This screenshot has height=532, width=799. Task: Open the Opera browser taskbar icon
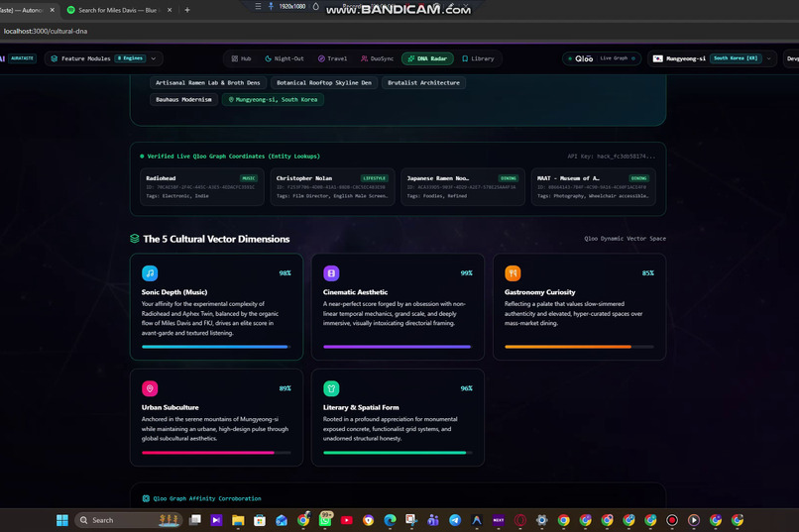(x=520, y=520)
